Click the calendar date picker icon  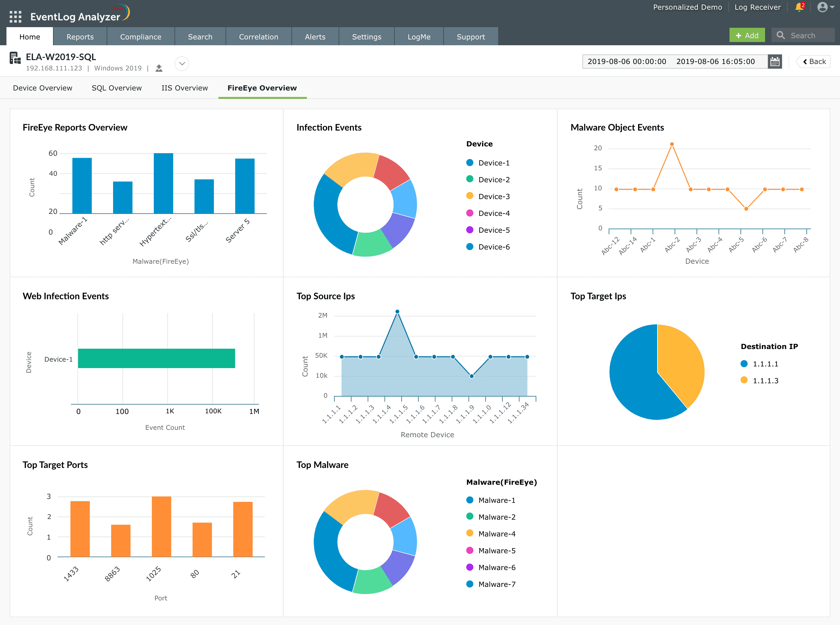click(775, 62)
